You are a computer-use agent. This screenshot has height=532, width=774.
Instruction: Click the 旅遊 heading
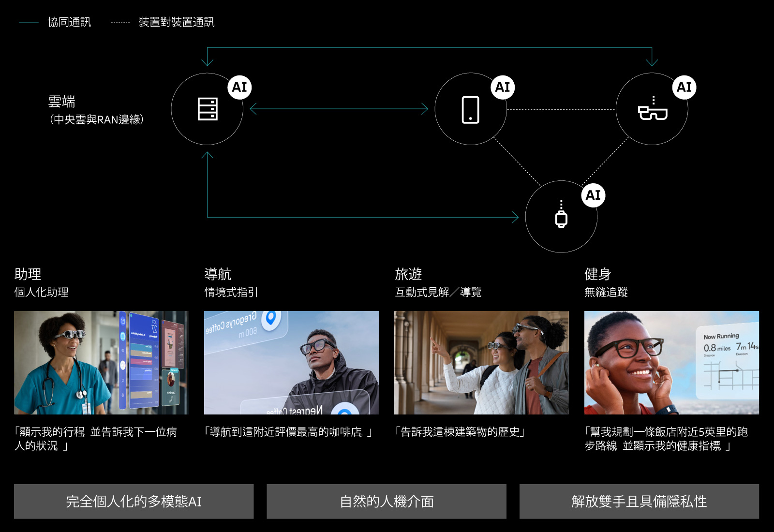coord(408,274)
